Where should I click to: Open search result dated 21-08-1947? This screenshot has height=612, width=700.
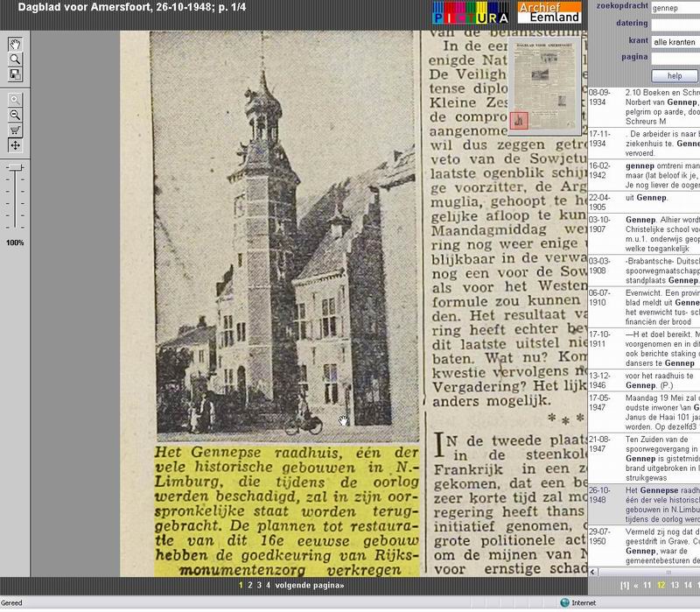pyautogui.click(x=644, y=458)
